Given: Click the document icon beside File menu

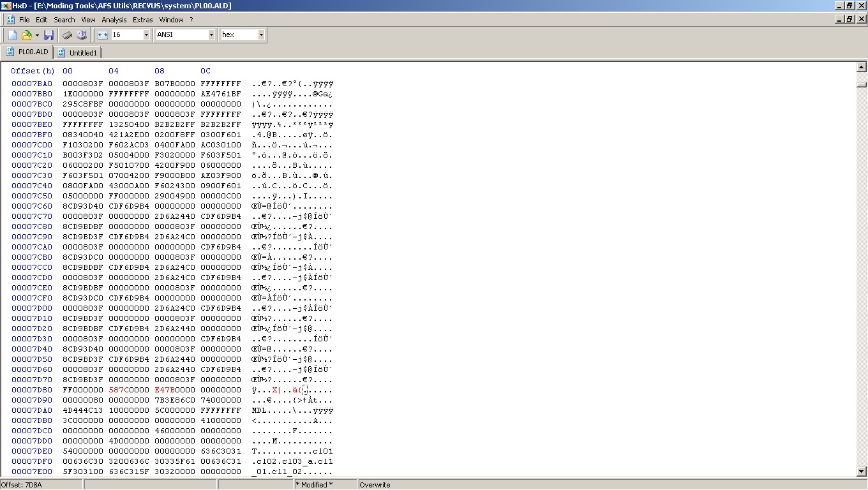Looking at the screenshot, I should [11, 20].
